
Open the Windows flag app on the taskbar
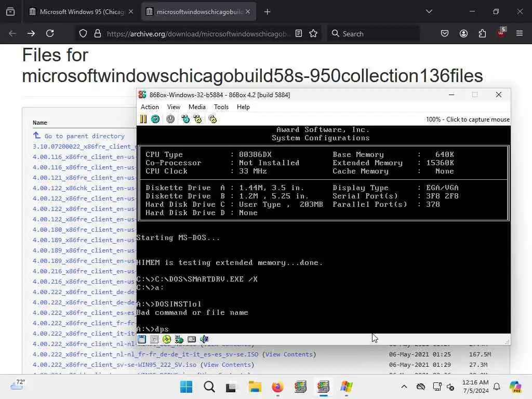[347, 387]
